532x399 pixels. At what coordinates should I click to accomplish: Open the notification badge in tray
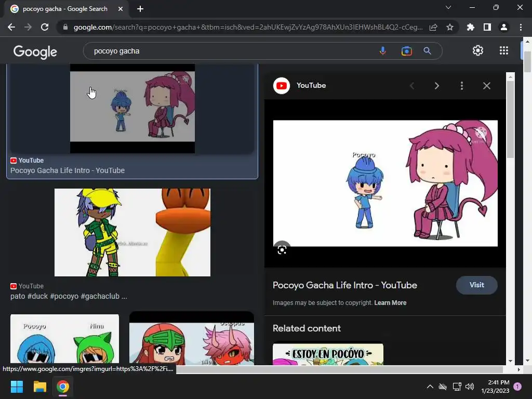point(517,387)
